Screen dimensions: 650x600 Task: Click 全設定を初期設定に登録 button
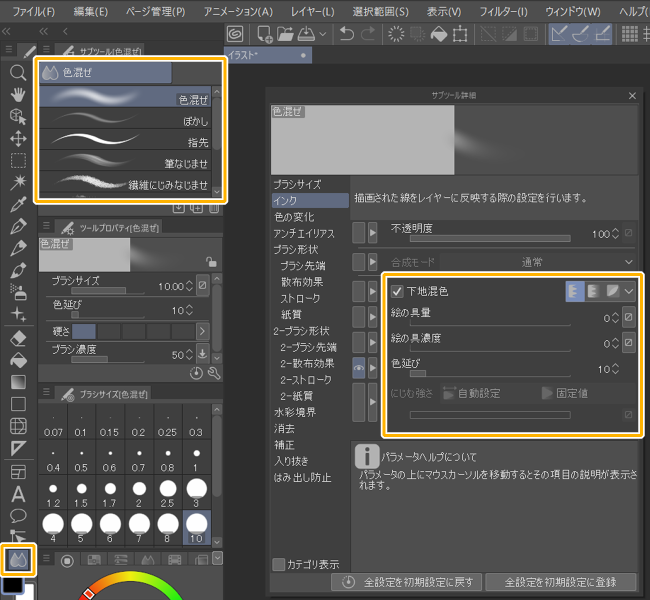pyautogui.click(x=560, y=582)
